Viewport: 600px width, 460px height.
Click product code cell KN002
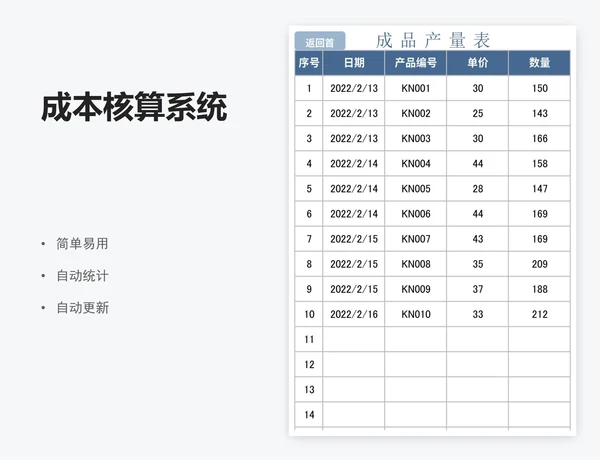[x=416, y=113]
